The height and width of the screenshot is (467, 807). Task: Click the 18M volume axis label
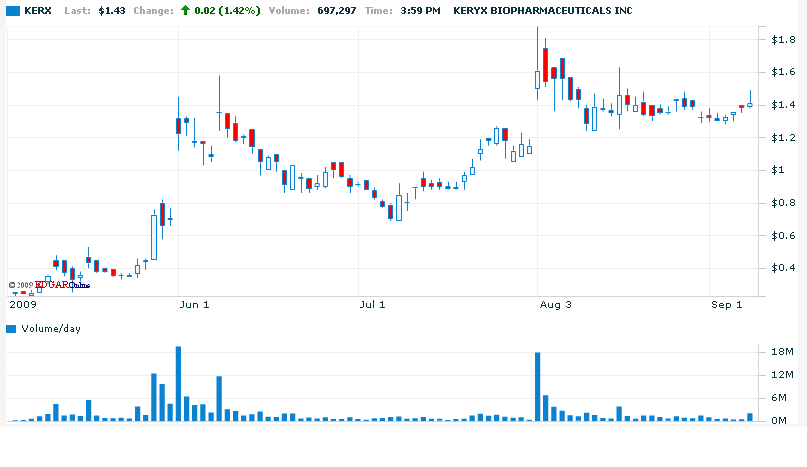point(782,352)
